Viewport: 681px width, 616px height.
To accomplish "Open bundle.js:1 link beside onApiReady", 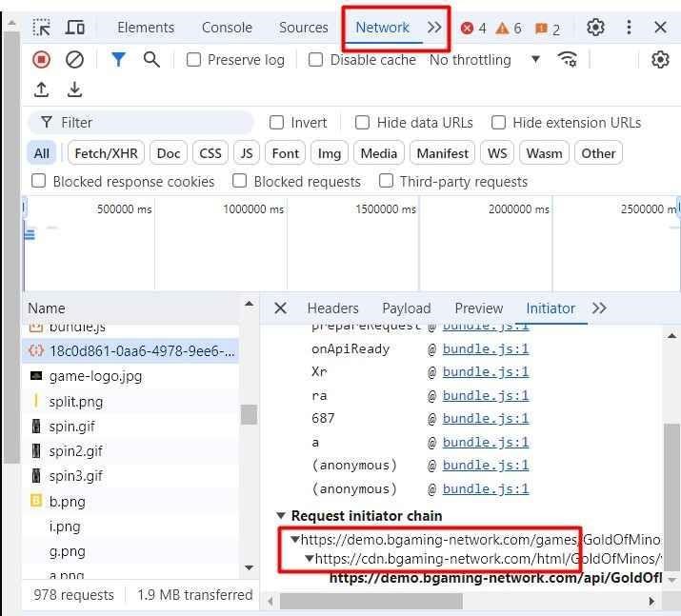I will coord(485,348).
